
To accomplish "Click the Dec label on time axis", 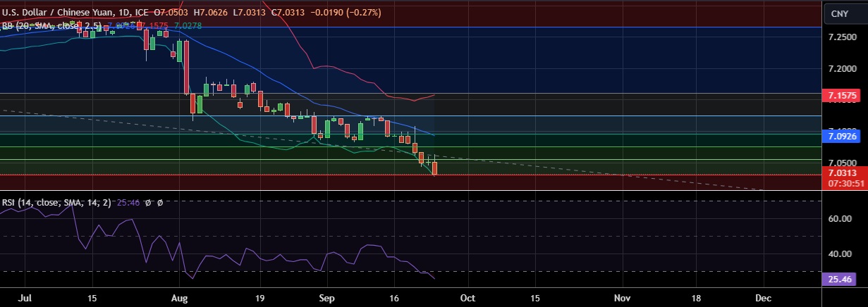I will pos(762,298).
